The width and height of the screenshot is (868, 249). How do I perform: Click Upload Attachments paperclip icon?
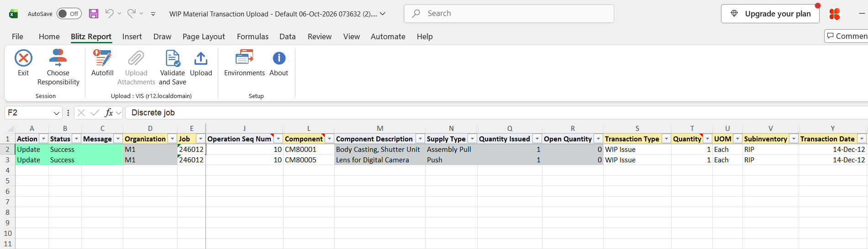point(136,58)
